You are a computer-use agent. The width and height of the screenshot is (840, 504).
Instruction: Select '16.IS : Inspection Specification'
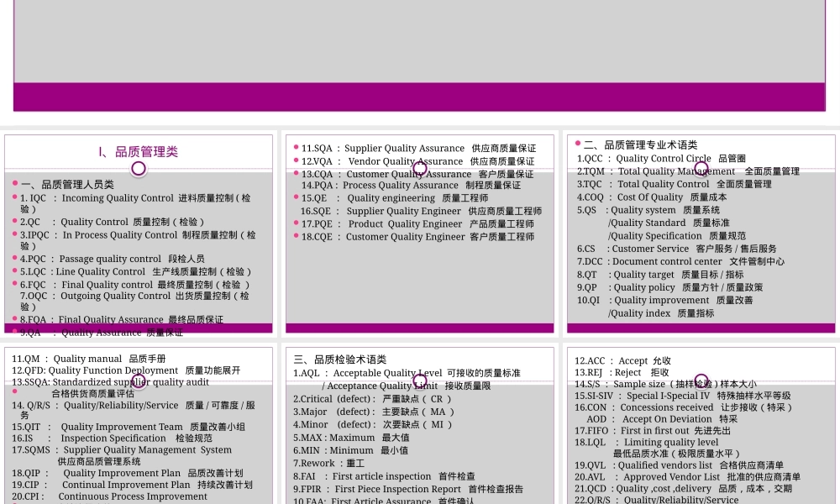click(x=89, y=438)
